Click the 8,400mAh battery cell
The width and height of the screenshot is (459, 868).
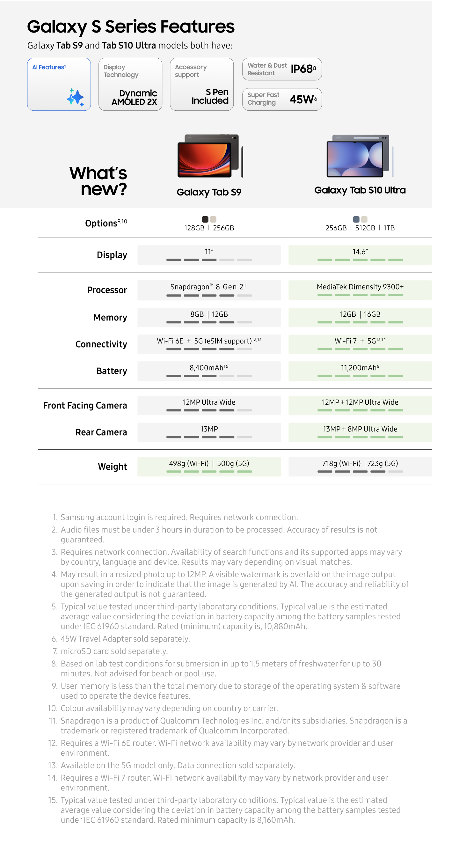[x=209, y=371]
